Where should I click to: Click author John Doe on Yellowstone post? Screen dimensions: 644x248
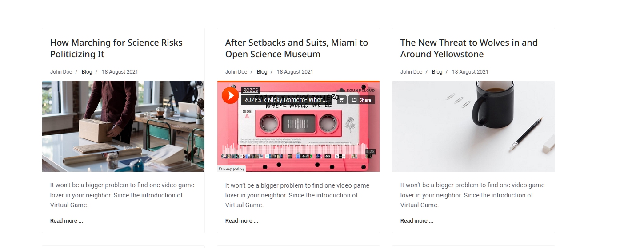411,72
